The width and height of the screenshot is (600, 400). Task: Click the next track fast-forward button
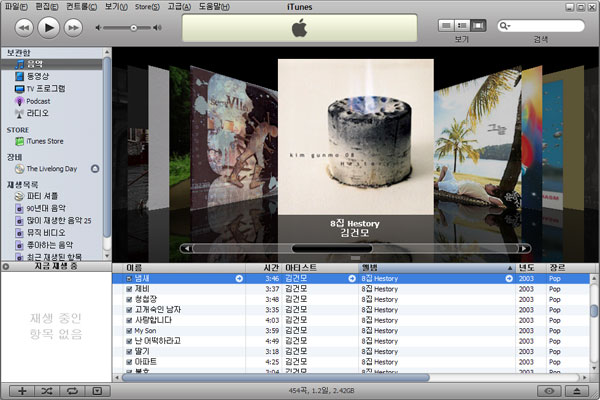73,28
